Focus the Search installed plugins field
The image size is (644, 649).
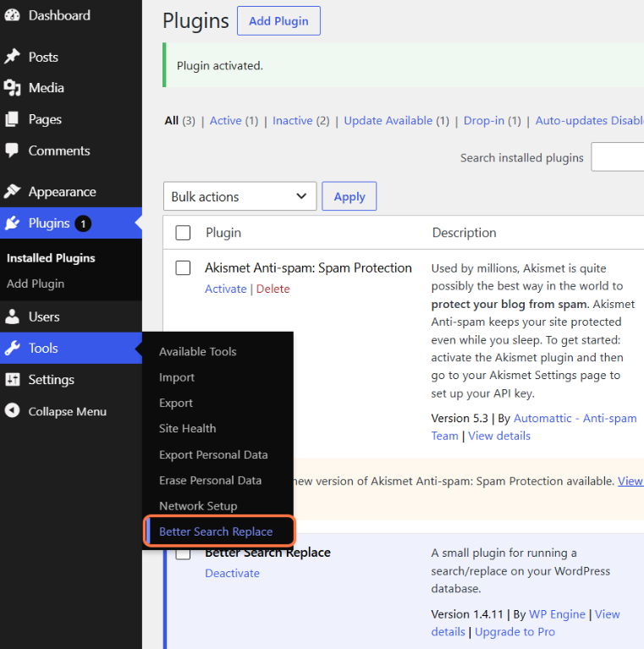coord(618,157)
